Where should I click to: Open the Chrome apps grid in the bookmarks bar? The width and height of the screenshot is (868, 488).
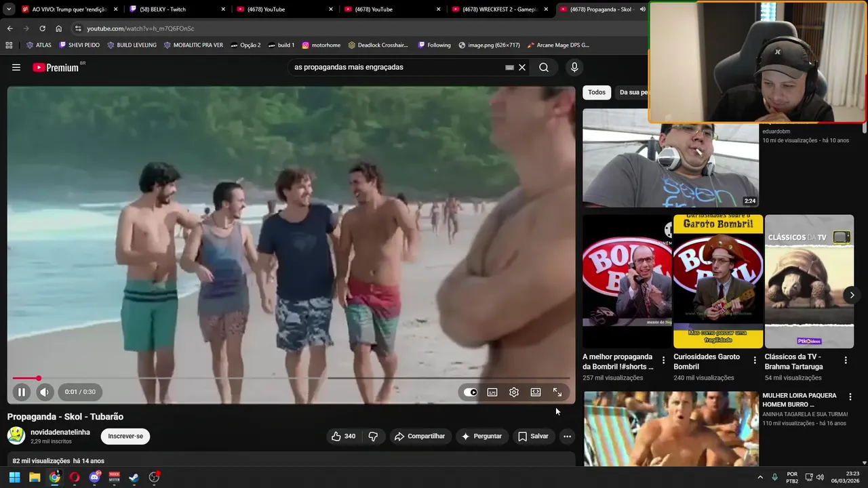click(x=9, y=45)
